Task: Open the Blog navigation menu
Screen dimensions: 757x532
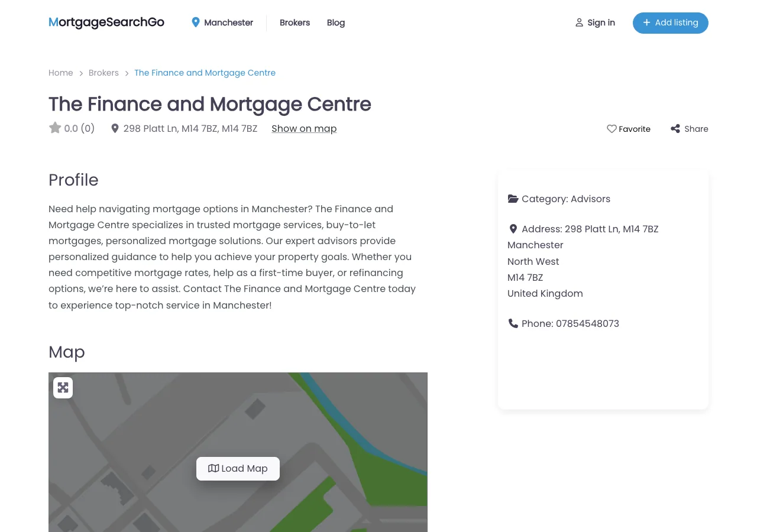Action: tap(335, 22)
